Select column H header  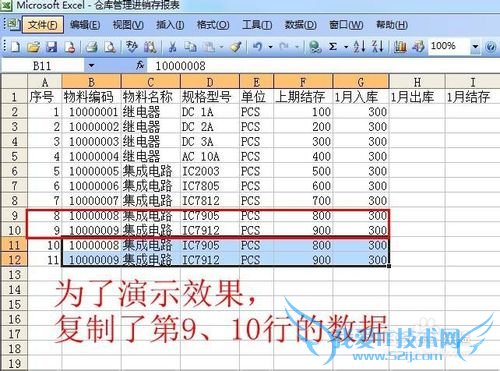[417, 82]
